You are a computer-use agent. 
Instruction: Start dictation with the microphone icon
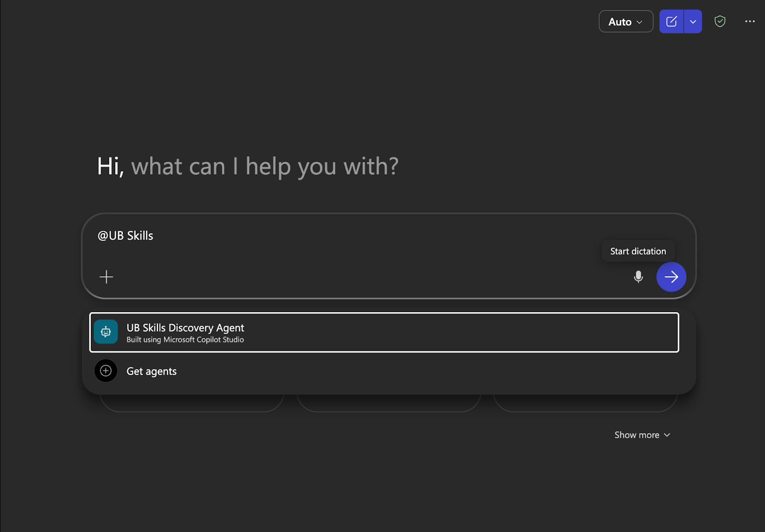click(x=638, y=277)
